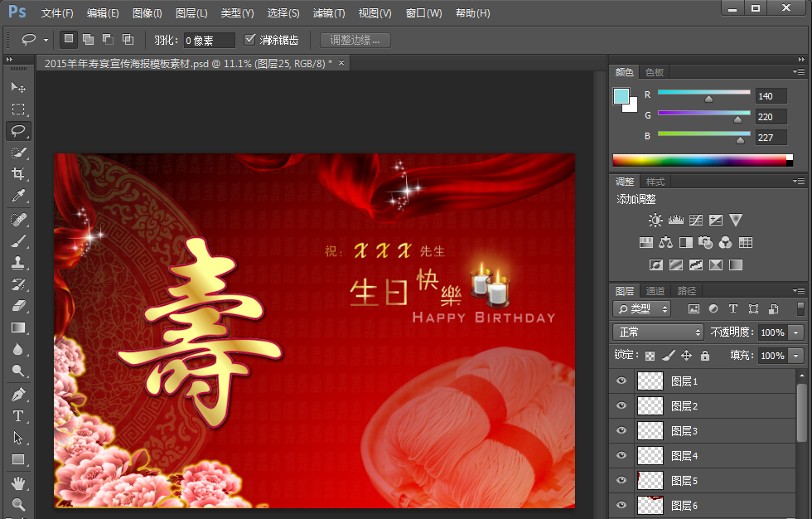Select the Horizontal Type tool
Image resolution: width=812 pixels, height=519 pixels.
(18, 416)
